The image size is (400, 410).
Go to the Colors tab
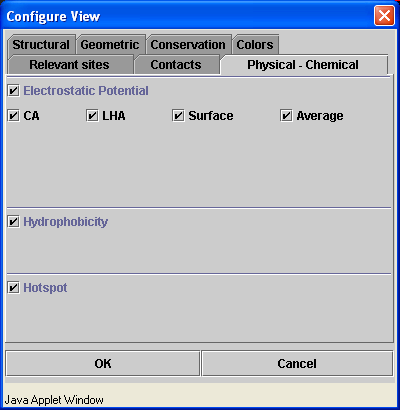coord(255,45)
